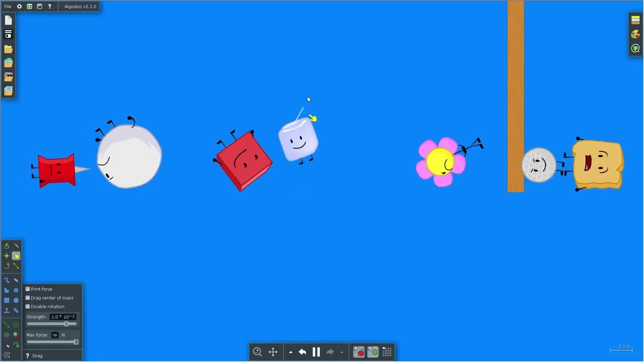This screenshot has height=362, width=644.
Task: Select the Brush tool
Action: click(7, 280)
